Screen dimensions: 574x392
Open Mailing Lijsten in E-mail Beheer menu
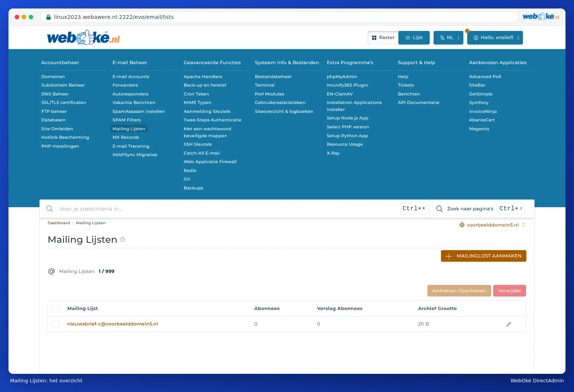(x=129, y=129)
